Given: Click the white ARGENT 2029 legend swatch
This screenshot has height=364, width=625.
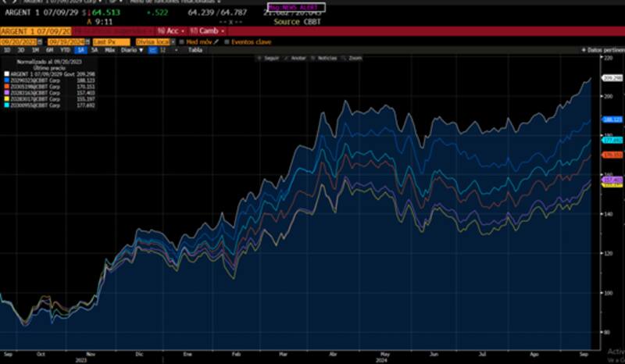Looking at the screenshot, I should tap(8, 72).
